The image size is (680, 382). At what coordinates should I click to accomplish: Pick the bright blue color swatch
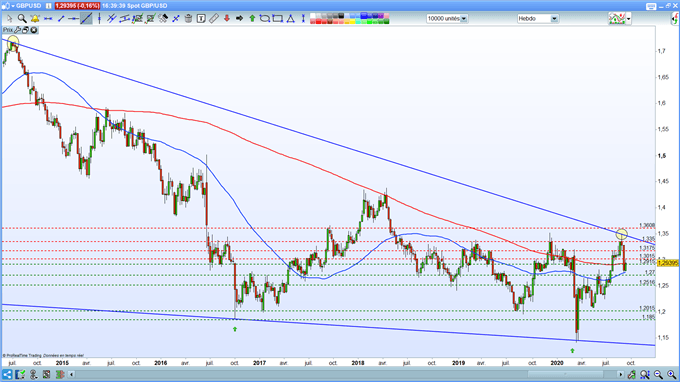pyautogui.click(x=364, y=16)
